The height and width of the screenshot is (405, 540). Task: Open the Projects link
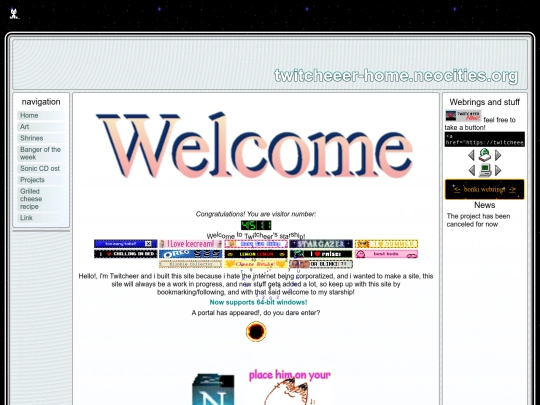coord(41,180)
